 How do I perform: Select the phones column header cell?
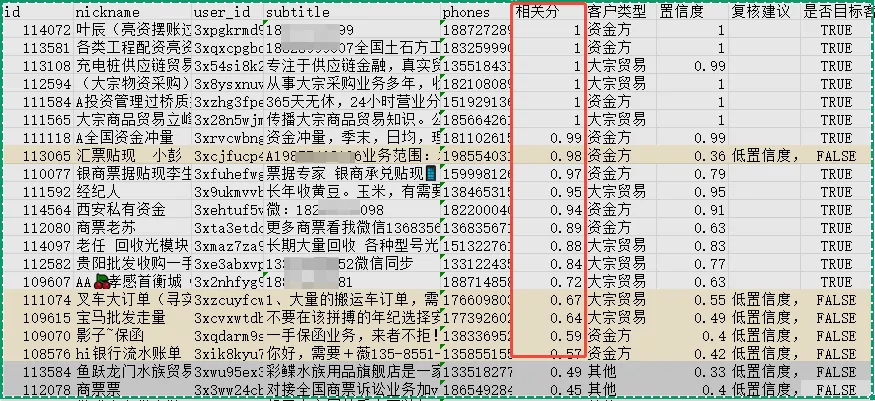pos(476,12)
